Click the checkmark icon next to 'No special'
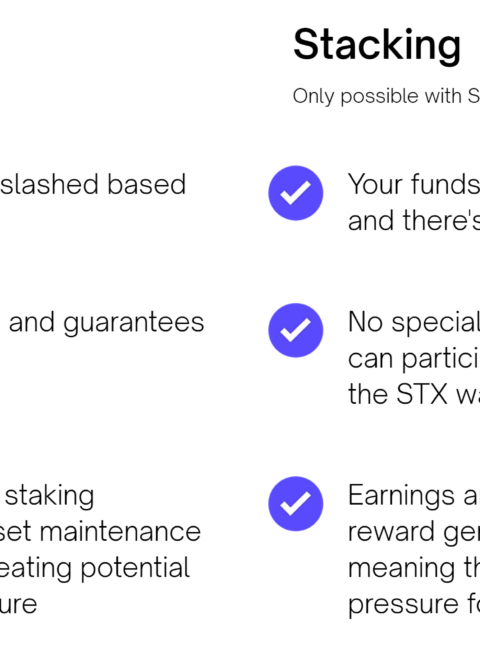 click(296, 330)
